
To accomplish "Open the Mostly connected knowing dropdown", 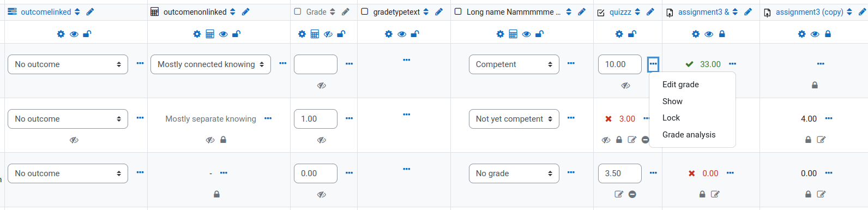I will (210, 64).
